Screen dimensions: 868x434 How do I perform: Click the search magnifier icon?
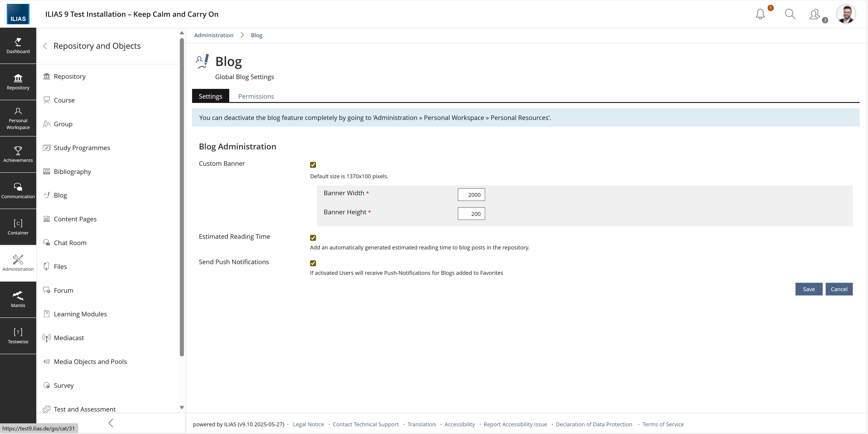[790, 14]
